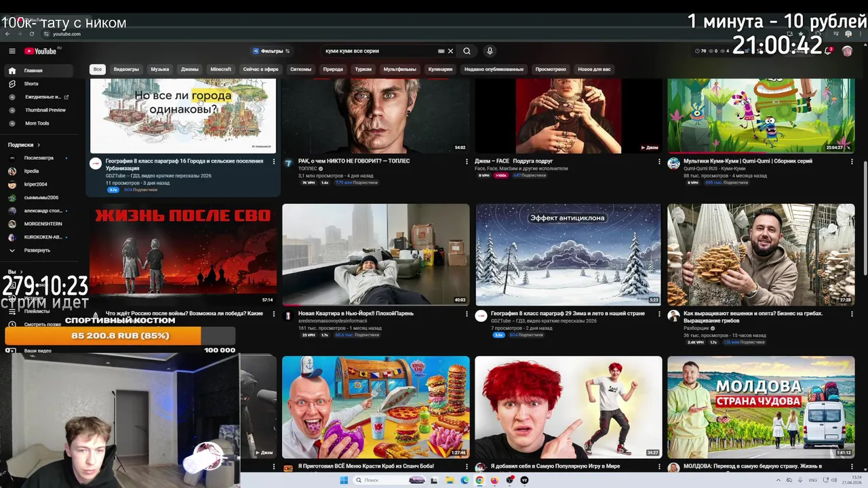Open the account avatar menu
The height and width of the screenshot is (488, 868).
coord(847,51)
